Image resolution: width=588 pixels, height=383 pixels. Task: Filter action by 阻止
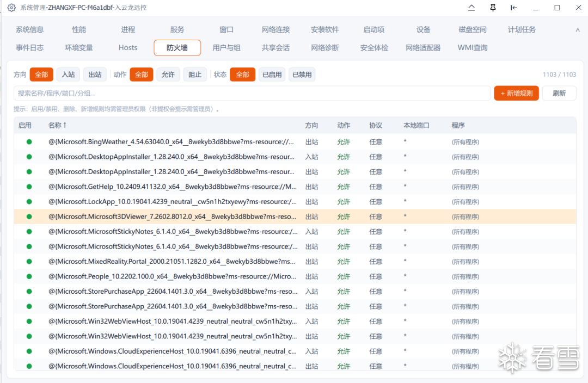194,75
